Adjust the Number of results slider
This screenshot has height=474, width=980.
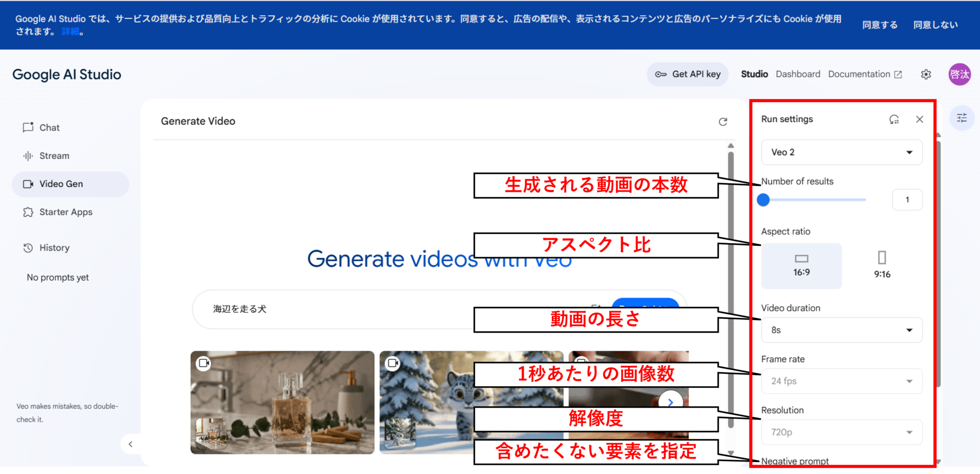pos(814,199)
